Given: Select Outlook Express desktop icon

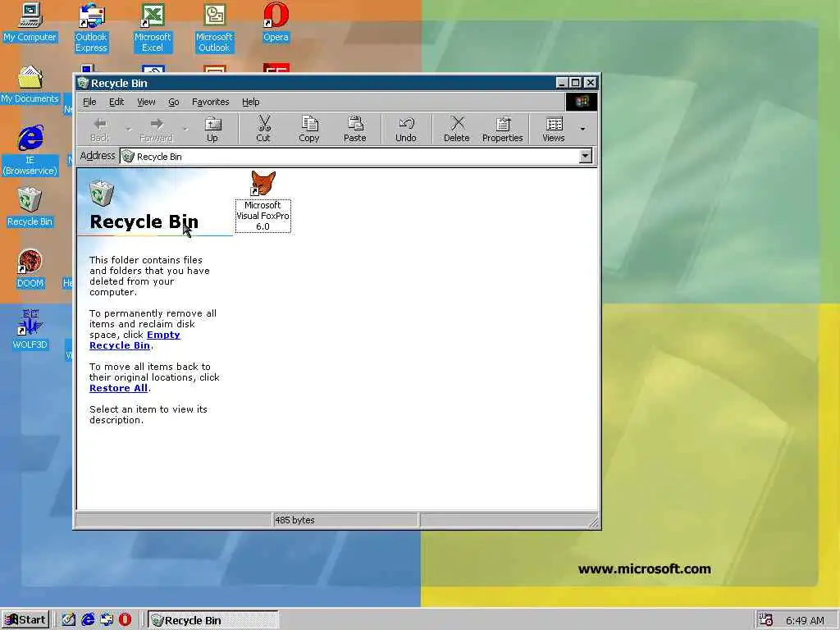Looking at the screenshot, I should (91, 27).
